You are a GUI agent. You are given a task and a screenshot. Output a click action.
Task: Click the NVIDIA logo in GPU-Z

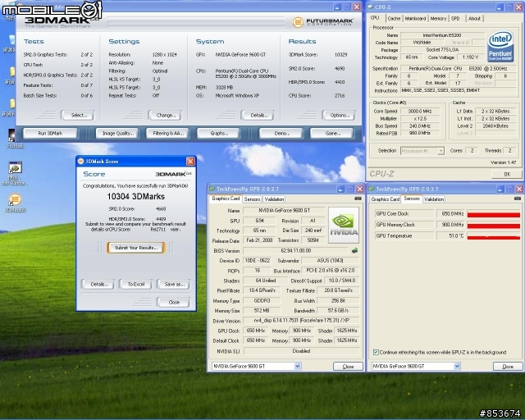(344, 225)
